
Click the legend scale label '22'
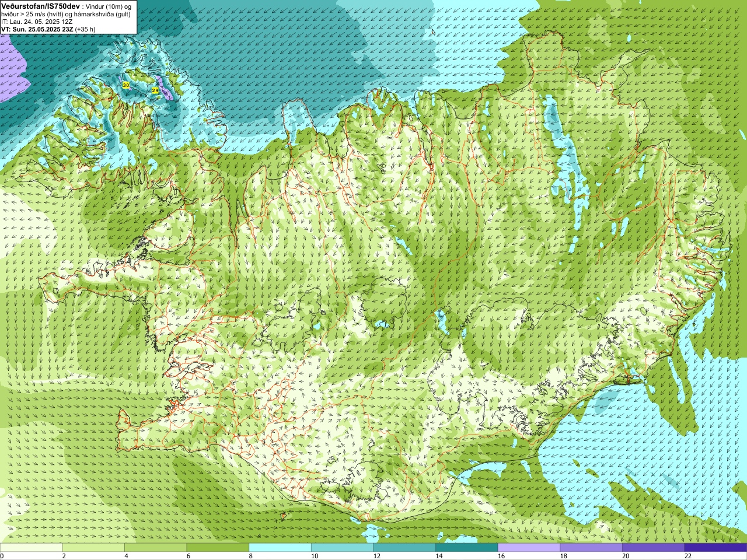coord(687,556)
